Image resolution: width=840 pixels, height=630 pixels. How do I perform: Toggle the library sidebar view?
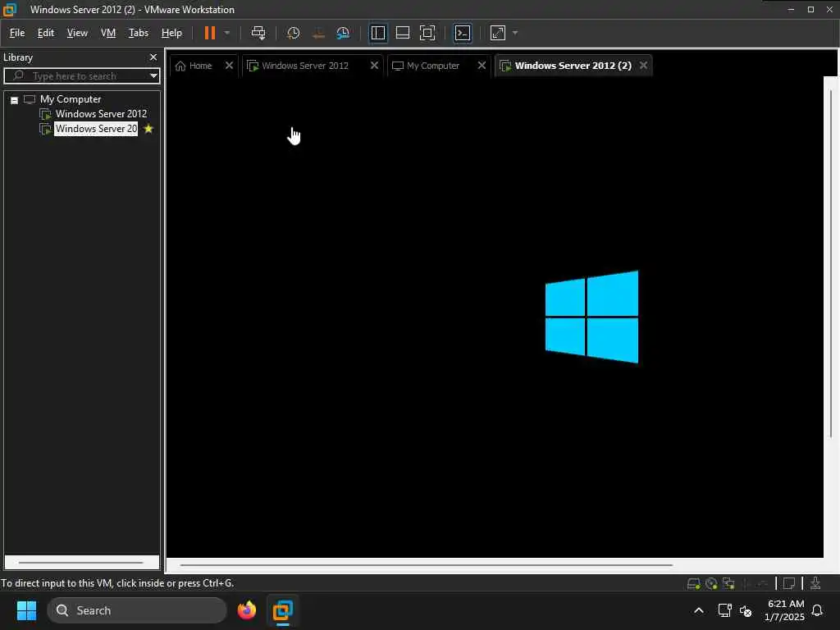tap(377, 33)
